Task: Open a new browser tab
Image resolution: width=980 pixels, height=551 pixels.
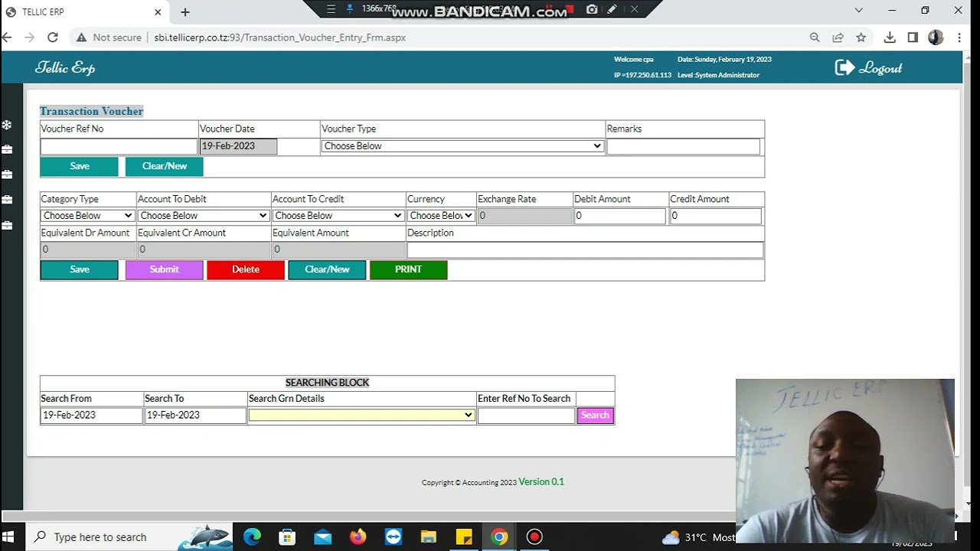Action: coord(185,12)
